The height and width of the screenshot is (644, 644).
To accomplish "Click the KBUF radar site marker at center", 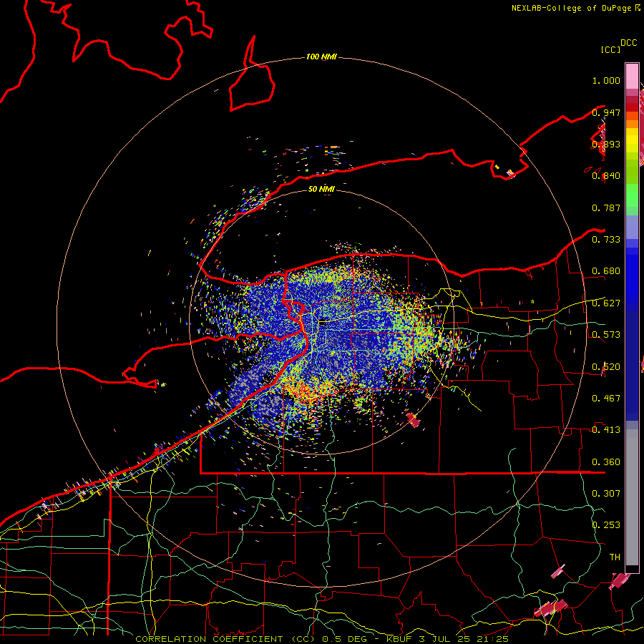I will point(323,323).
